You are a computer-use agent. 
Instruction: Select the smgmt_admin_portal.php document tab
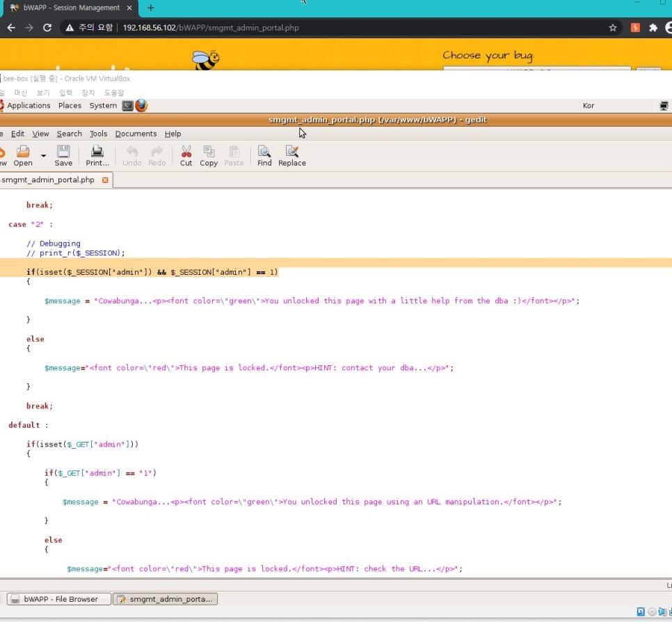coord(48,180)
